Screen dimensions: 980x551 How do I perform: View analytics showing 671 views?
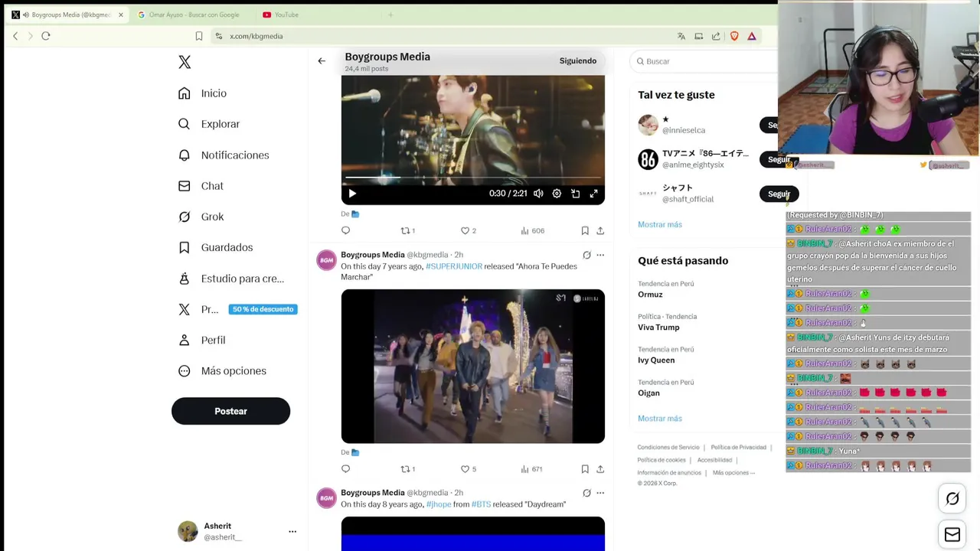tap(532, 469)
